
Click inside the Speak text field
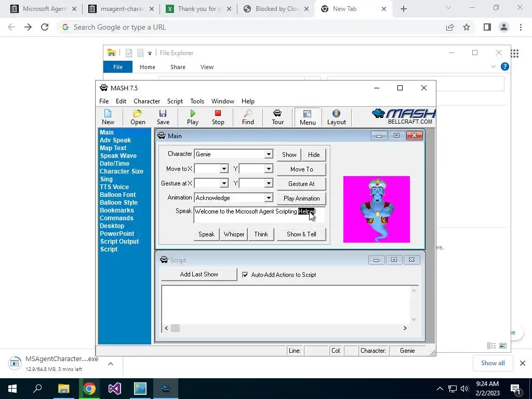(260, 215)
